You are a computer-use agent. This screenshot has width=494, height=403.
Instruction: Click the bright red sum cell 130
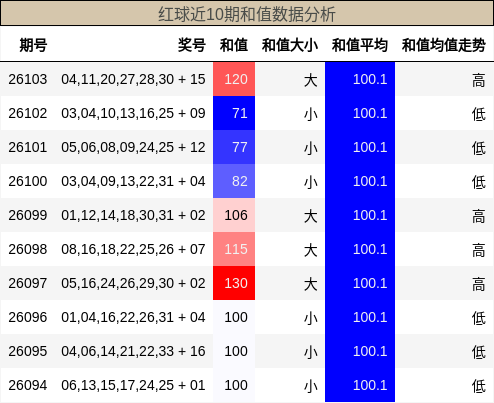pyautogui.click(x=234, y=283)
